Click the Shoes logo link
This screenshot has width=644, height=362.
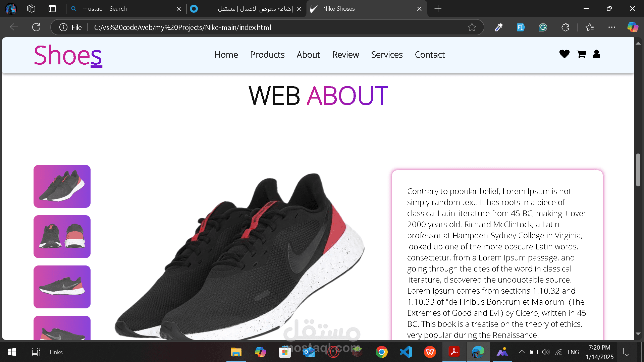[68, 55]
